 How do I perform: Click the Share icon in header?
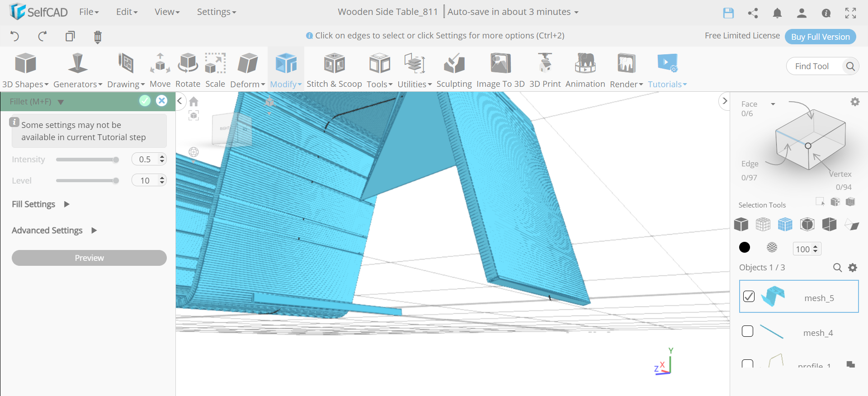(x=753, y=13)
